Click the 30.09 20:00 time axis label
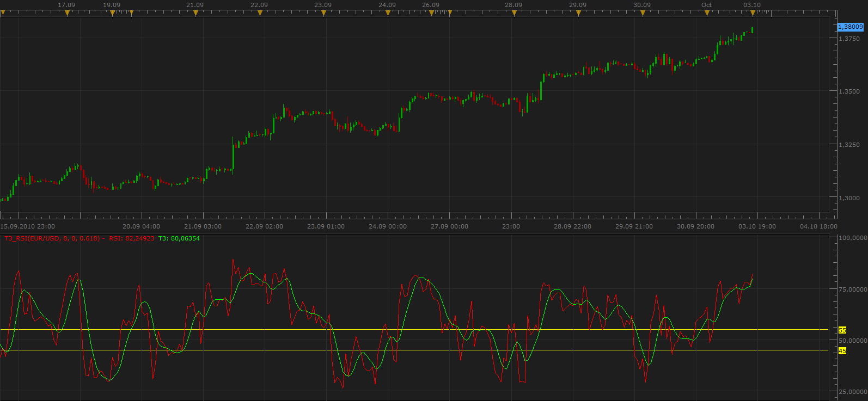The image size is (868, 401). coord(695,226)
